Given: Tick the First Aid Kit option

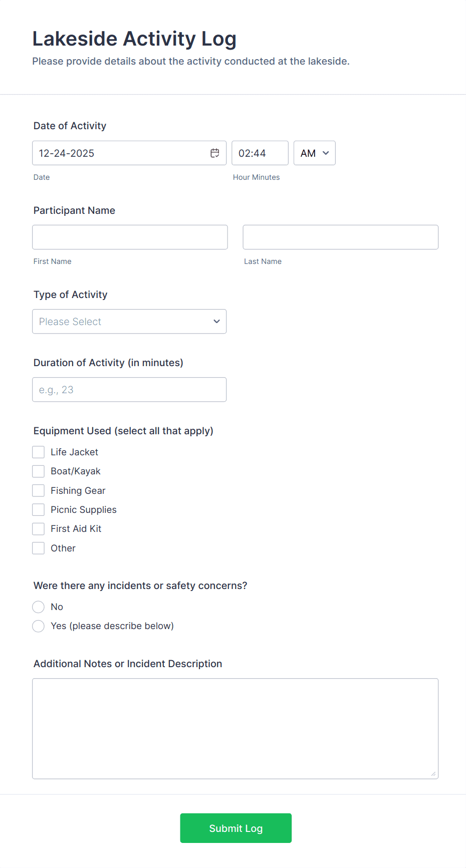Looking at the screenshot, I should [38, 528].
